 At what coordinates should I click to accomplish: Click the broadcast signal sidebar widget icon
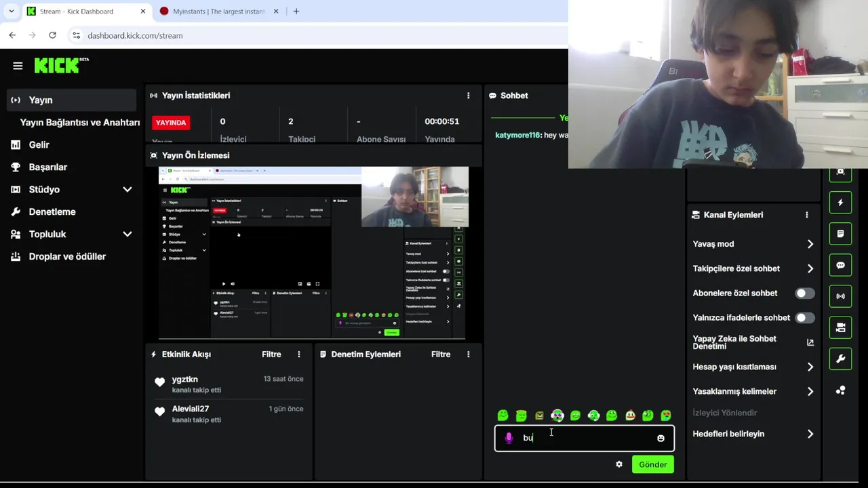(840, 296)
